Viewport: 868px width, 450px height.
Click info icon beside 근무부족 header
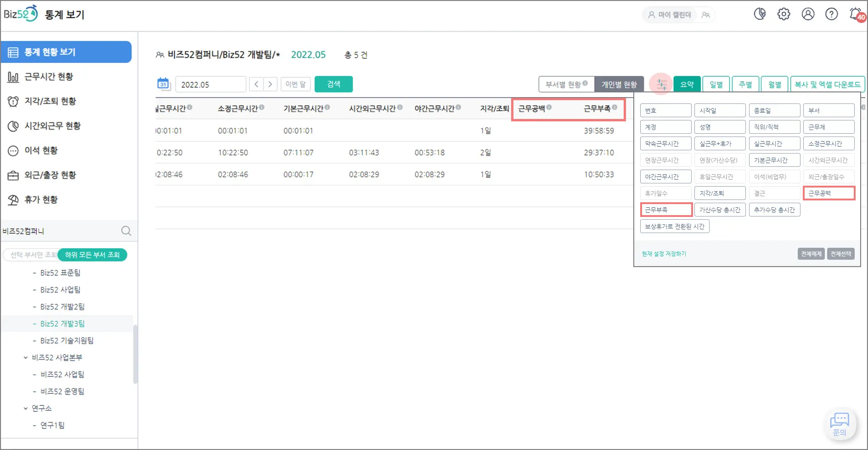(614, 108)
